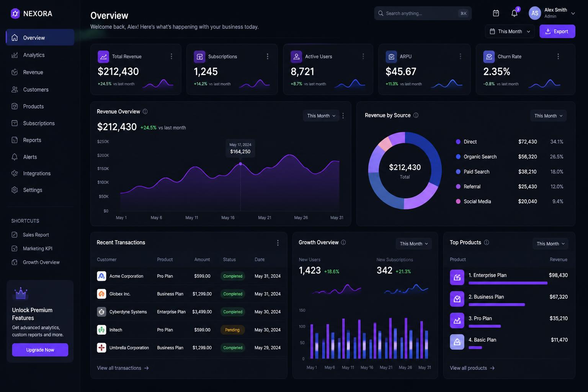Open Marketing KPI shortcut
The height and width of the screenshot is (392, 588).
pyautogui.click(x=37, y=248)
